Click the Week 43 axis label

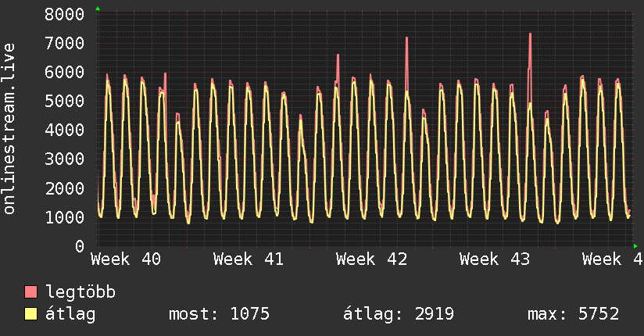tap(495, 259)
